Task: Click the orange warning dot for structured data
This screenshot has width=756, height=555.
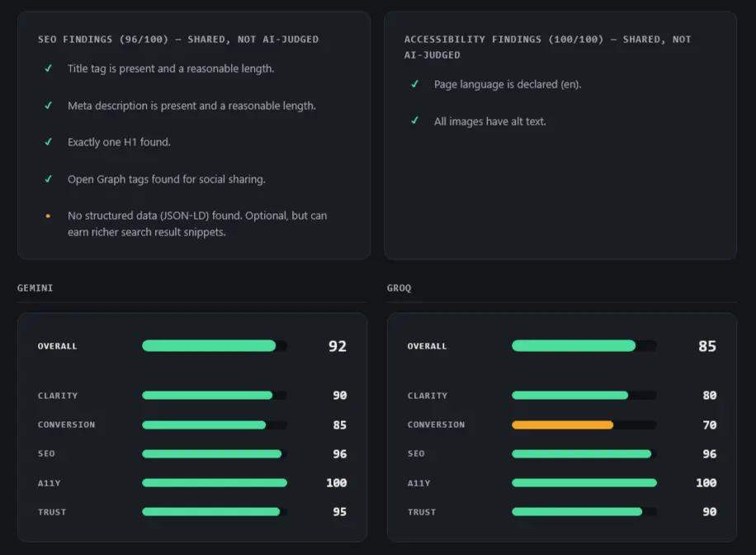Action: point(48,216)
